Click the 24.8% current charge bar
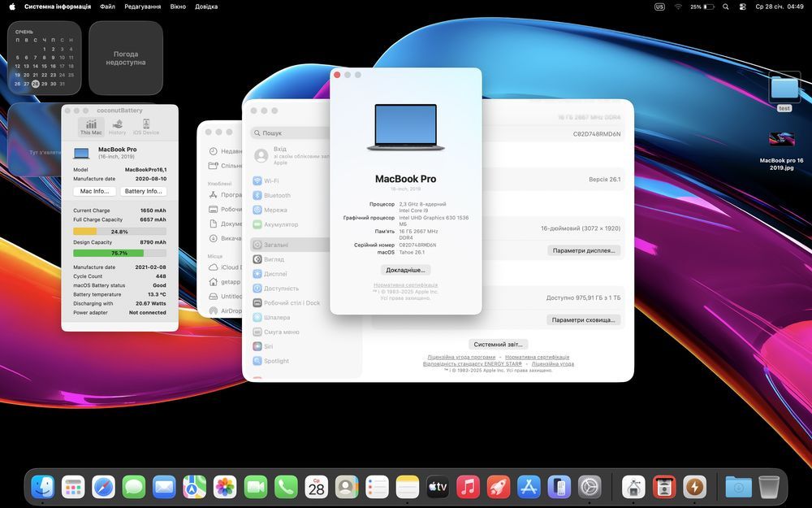Image resolution: width=812 pixels, height=508 pixels. click(119, 232)
